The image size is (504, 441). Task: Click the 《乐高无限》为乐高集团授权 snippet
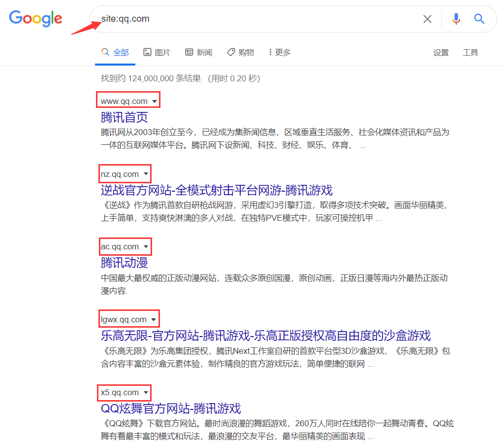pyautogui.click(x=276, y=357)
